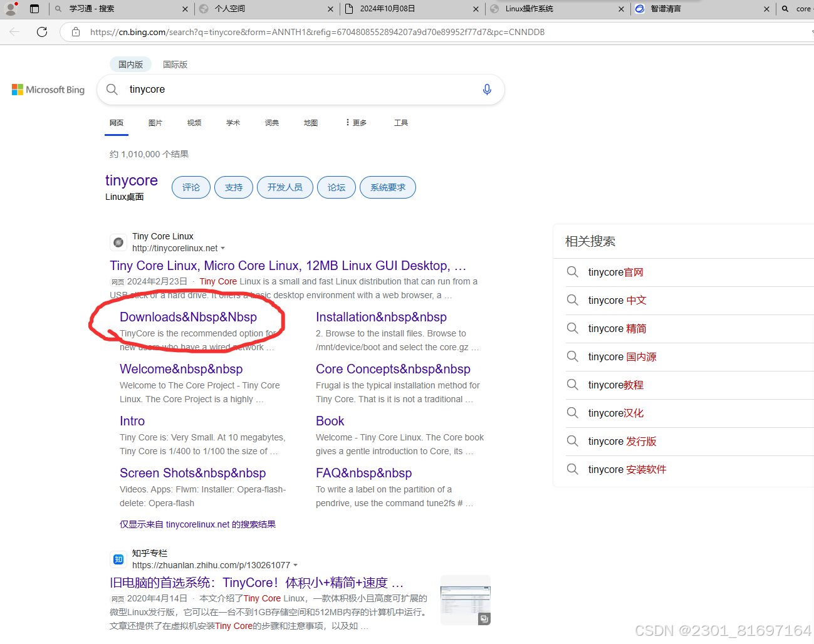Click search icon beside tinycore 国内源
This screenshot has width=814, height=644.
pos(572,356)
